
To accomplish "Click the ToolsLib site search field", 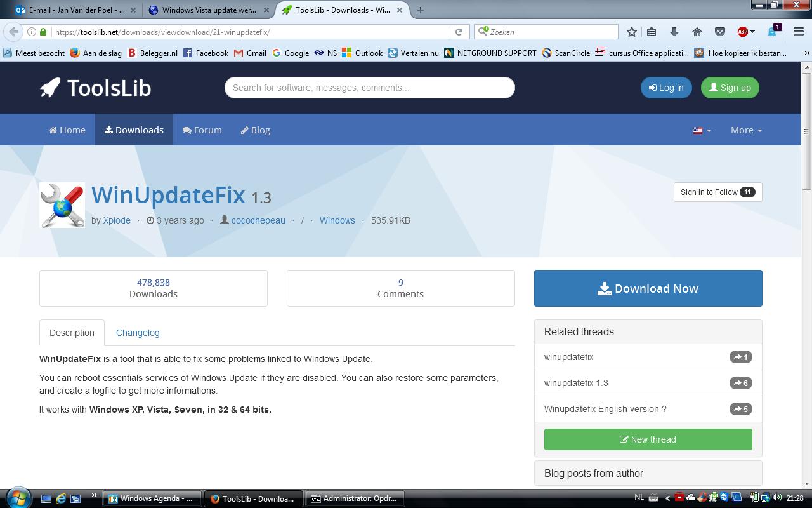I will 369,88.
